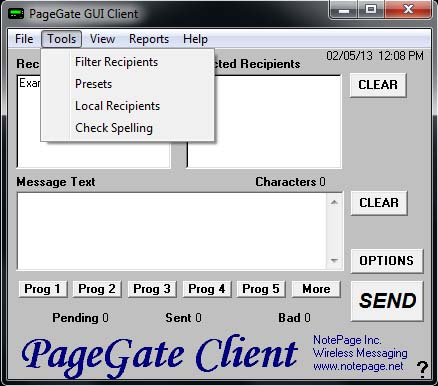Click the Sent 0 status text
The width and height of the screenshot is (438, 386).
183,318
